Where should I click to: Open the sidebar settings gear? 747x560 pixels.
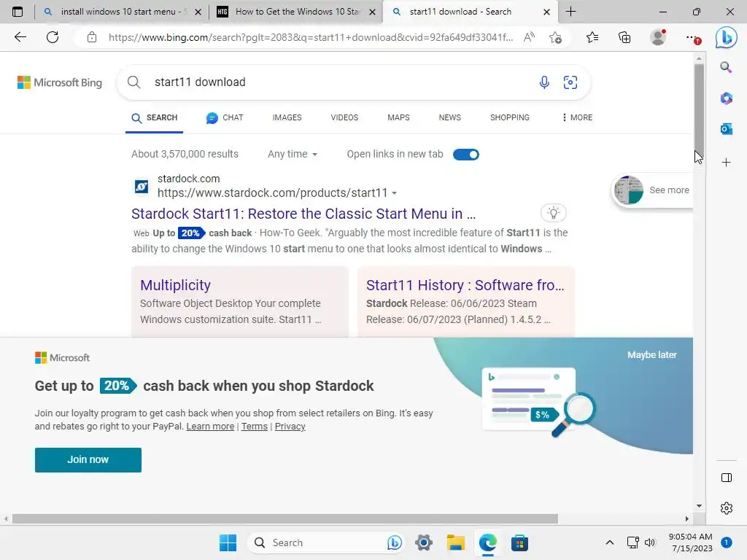pyautogui.click(x=727, y=508)
